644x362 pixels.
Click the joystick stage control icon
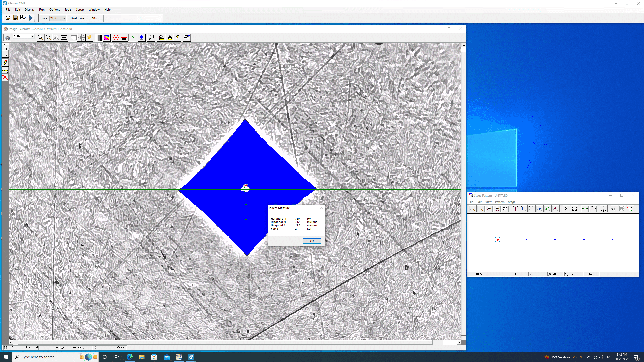(603, 209)
